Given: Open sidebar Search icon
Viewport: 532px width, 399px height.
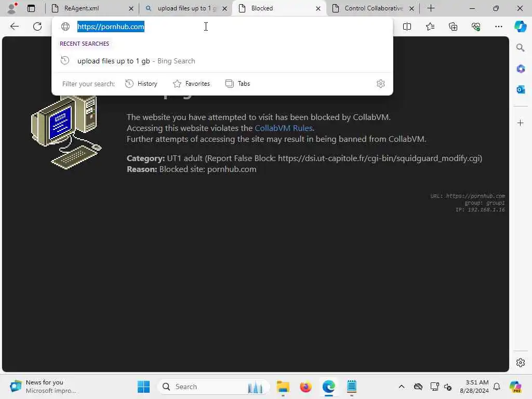Looking at the screenshot, I should (520, 47).
